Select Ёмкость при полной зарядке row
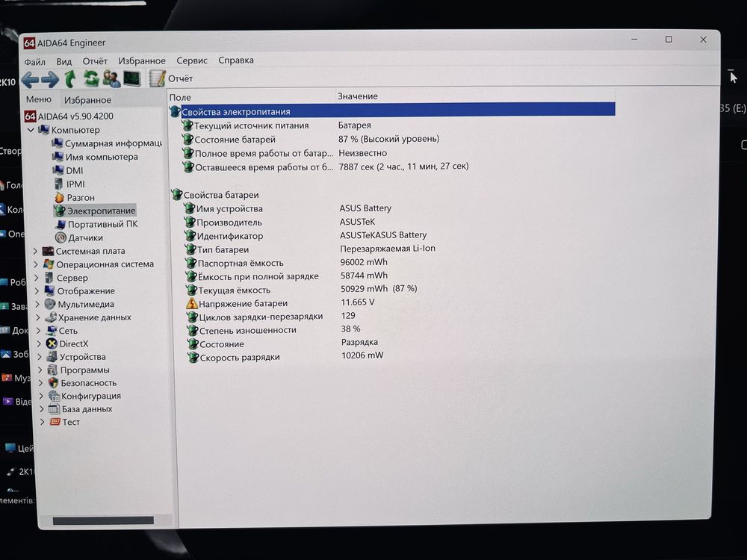This screenshot has height=560, width=747. (287, 276)
